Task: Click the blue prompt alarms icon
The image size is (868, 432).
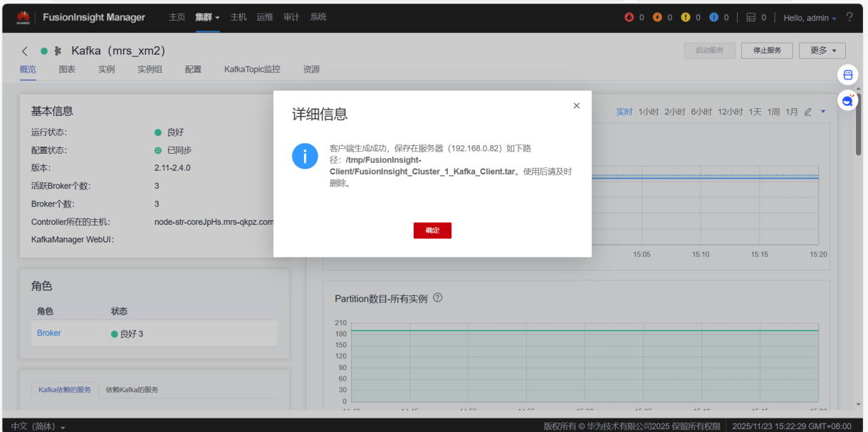Action: pyautogui.click(x=715, y=16)
